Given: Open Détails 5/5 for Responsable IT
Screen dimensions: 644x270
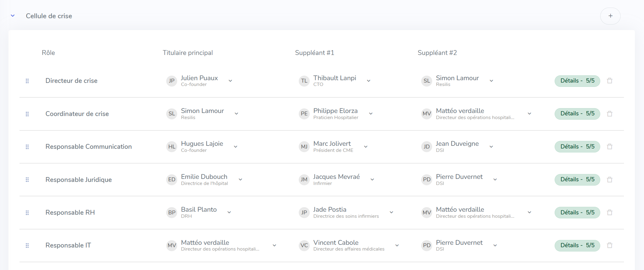Looking at the screenshot, I should pyautogui.click(x=577, y=245).
